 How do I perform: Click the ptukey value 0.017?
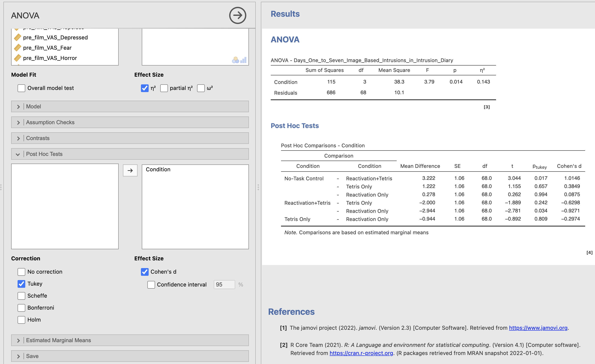click(541, 178)
